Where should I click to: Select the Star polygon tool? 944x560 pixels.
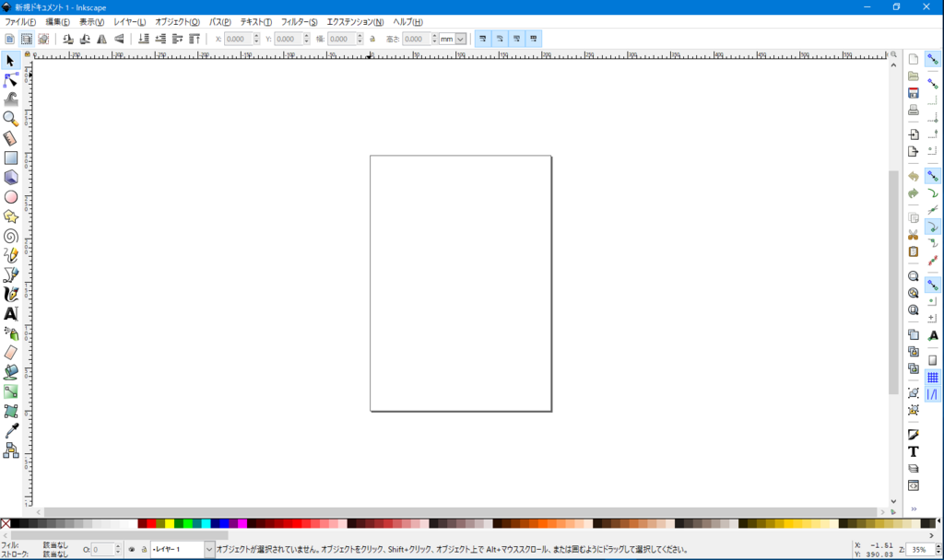pyautogui.click(x=10, y=216)
